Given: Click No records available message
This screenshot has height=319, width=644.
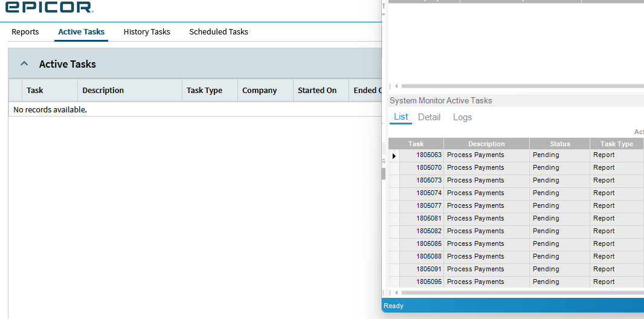Looking at the screenshot, I should (x=50, y=109).
